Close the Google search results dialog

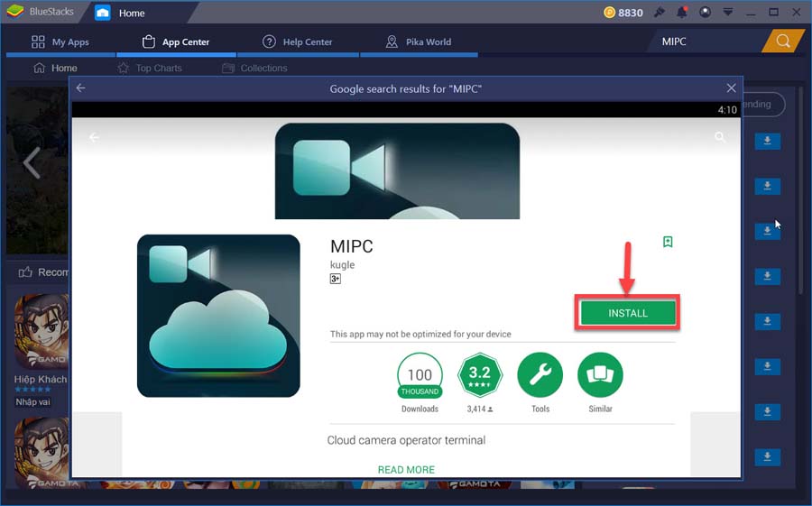(x=731, y=88)
